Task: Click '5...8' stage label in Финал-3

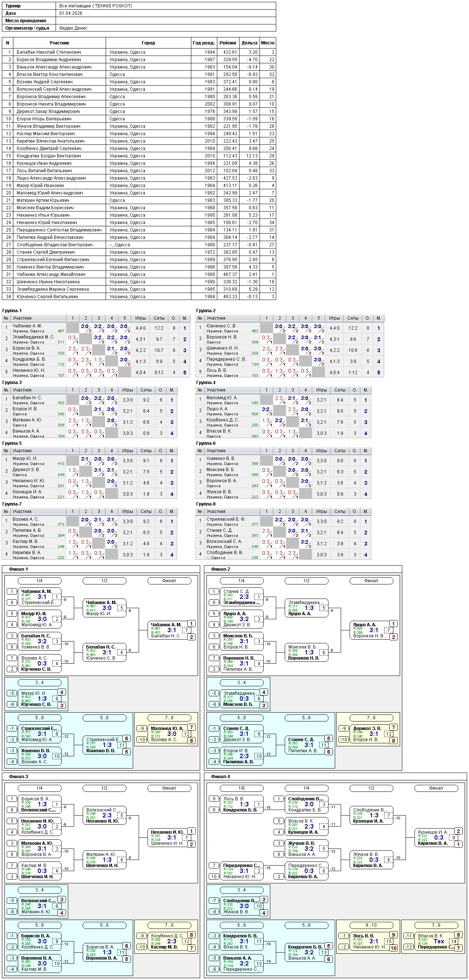Action: tap(40, 925)
